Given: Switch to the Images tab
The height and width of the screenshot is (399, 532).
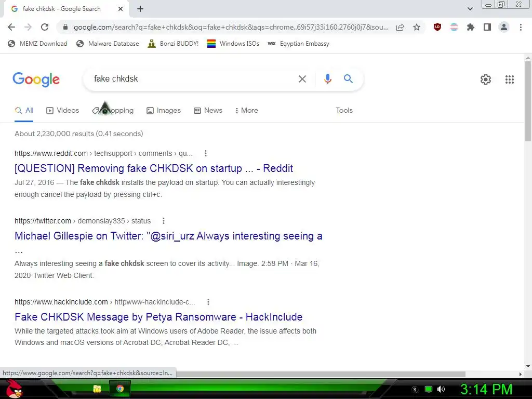Looking at the screenshot, I should [164, 111].
